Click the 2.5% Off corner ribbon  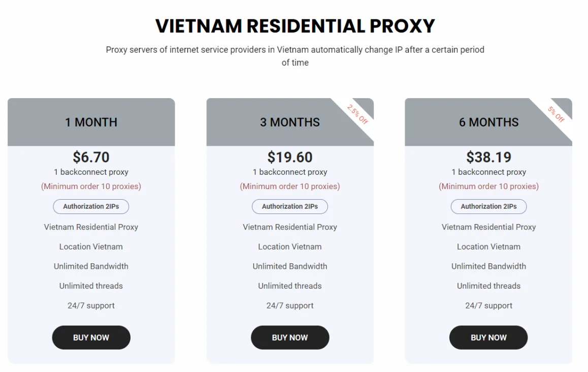pyautogui.click(x=357, y=114)
